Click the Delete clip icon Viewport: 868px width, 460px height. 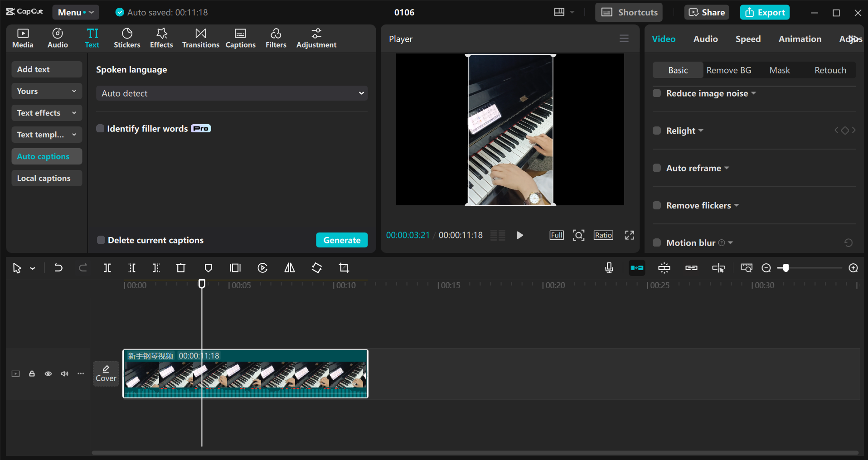tap(180, 268)
